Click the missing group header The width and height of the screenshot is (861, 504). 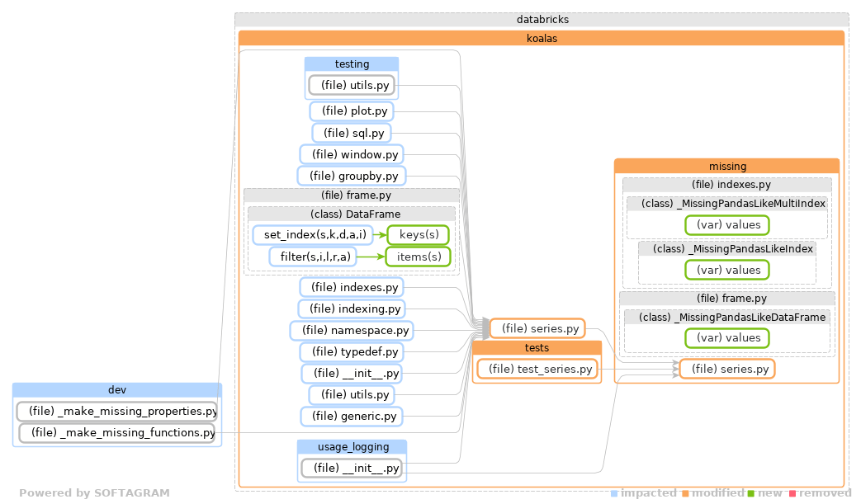(726, 166)
